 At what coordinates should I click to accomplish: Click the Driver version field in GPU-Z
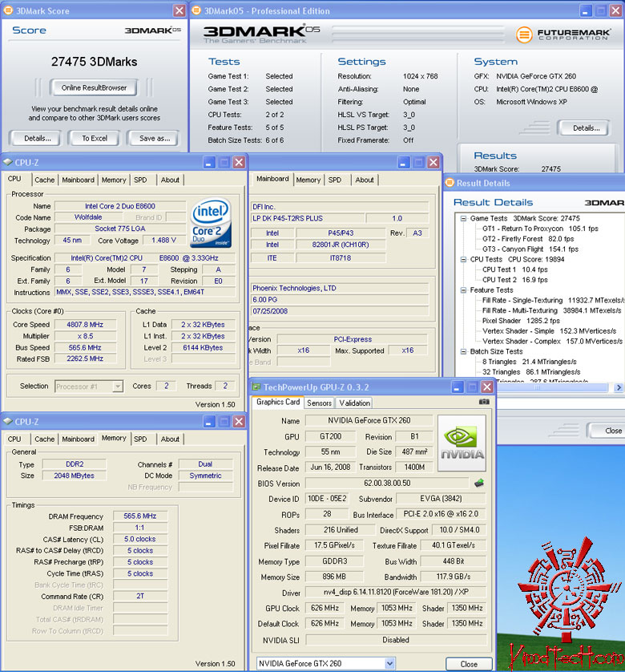click(x=396, y=592)
